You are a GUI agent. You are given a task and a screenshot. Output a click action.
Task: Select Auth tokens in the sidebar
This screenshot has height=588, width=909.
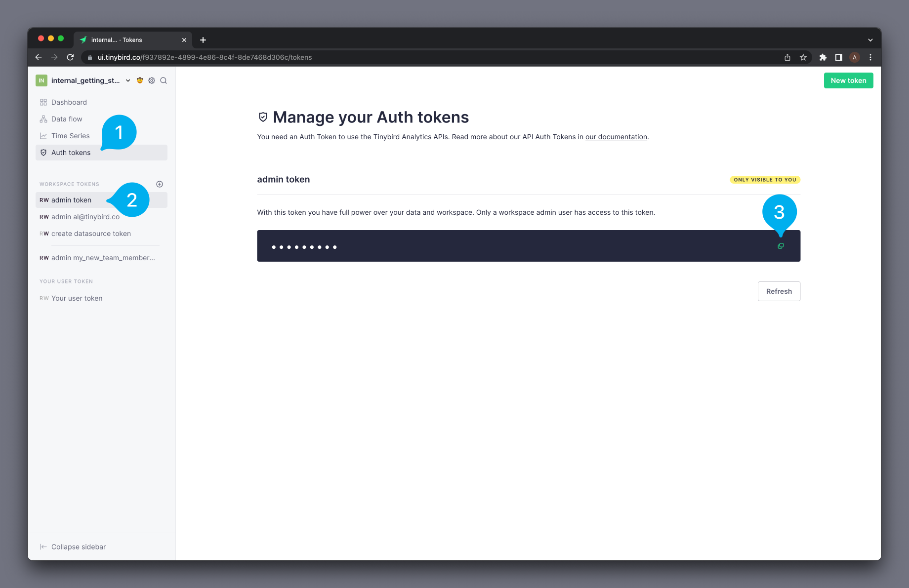102,153
